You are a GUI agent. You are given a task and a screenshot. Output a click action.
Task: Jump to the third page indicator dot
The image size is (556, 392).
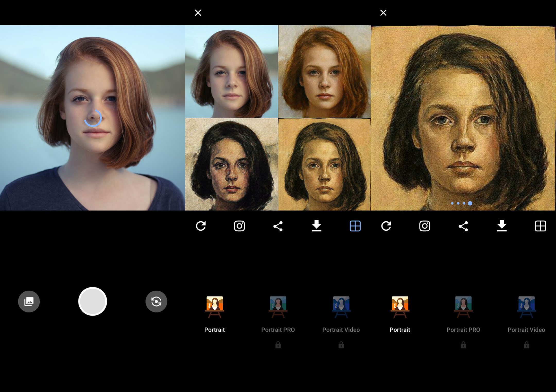pos(464,203)
